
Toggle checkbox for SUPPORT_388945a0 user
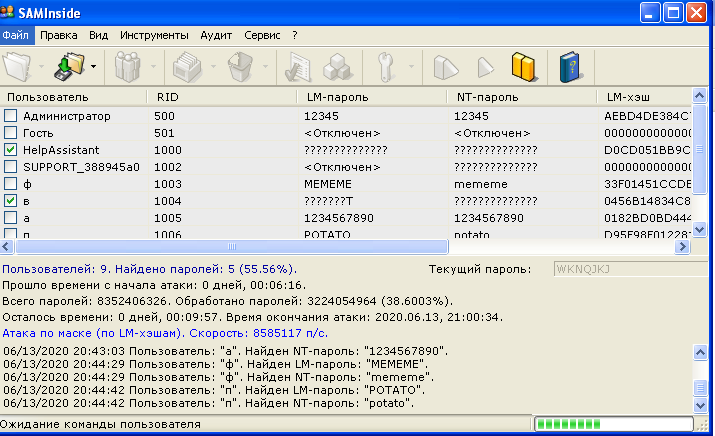(10, 167)
